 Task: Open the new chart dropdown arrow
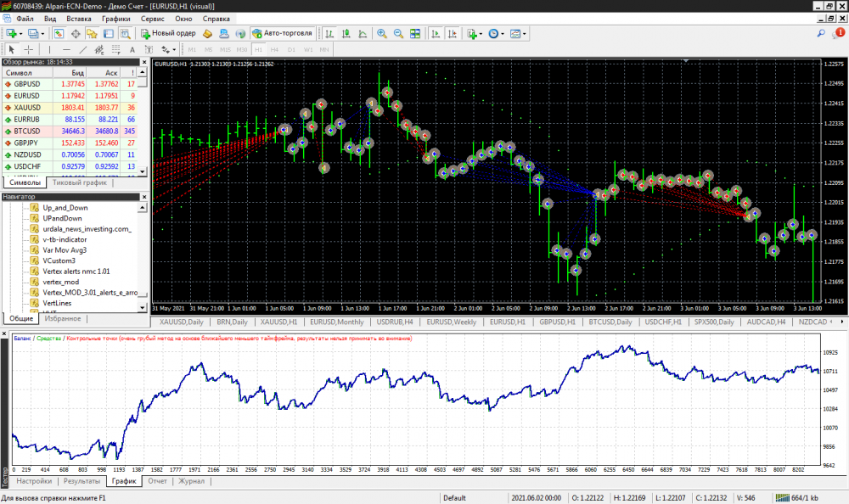point(21,34)
